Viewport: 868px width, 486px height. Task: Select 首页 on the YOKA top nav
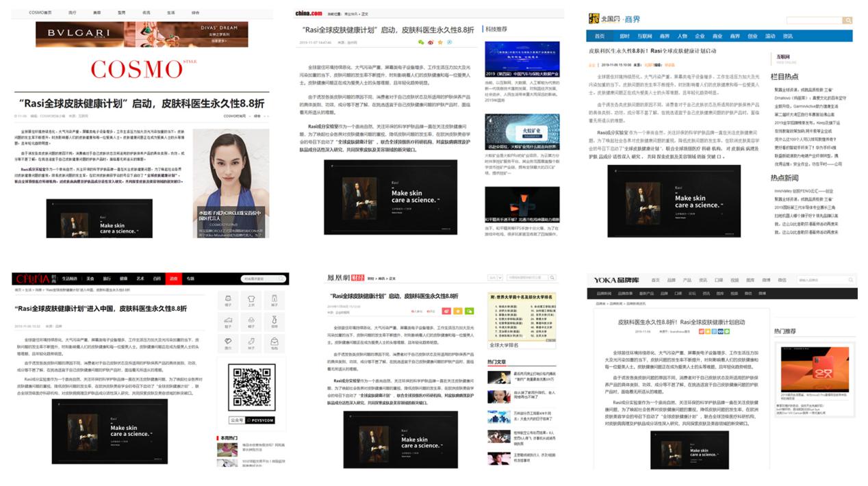656,280
